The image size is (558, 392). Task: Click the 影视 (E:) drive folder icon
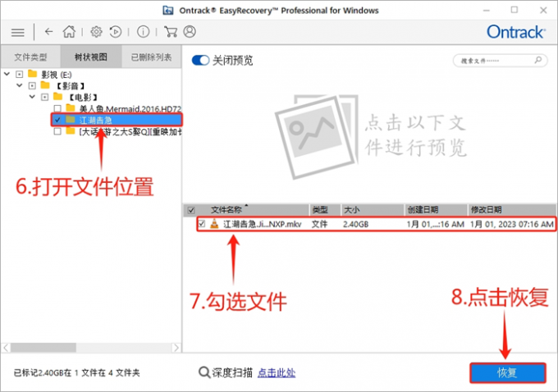[32, 74]
